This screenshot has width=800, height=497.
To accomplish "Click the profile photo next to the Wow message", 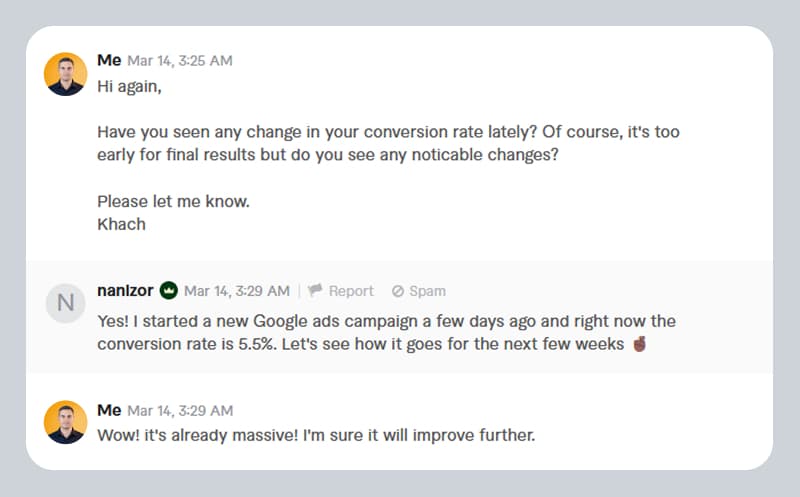I will coord(65,422).
